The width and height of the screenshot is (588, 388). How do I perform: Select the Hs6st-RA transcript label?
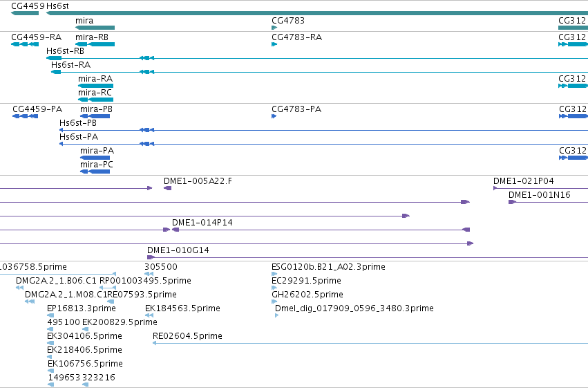(71, 65)
